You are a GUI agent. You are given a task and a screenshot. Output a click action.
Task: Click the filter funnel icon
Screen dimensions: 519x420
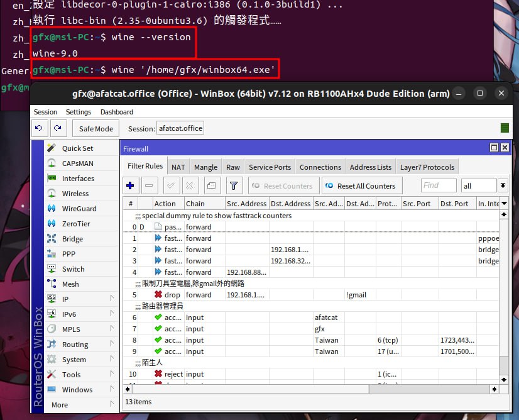(234, 185)
